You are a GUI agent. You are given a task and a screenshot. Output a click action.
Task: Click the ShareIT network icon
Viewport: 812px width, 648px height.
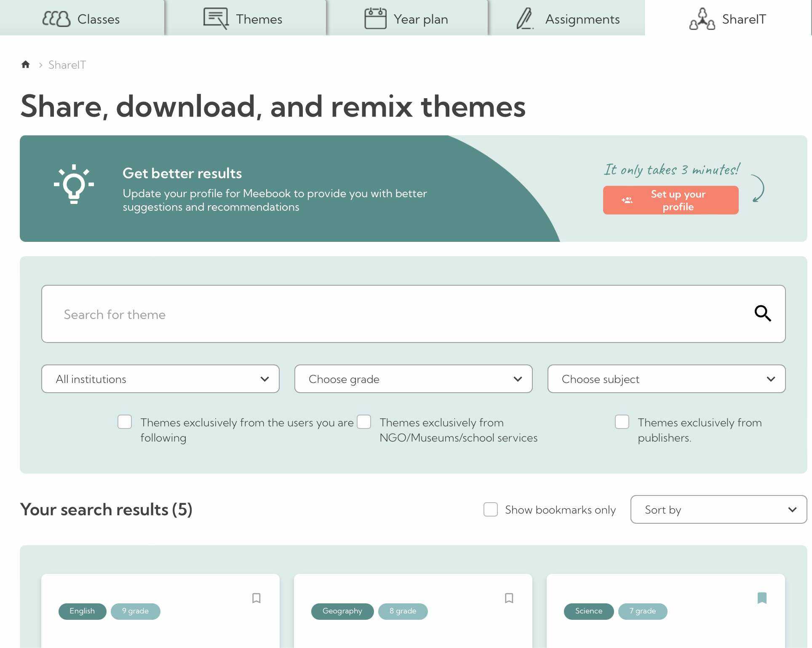click(x=702, y=18)
